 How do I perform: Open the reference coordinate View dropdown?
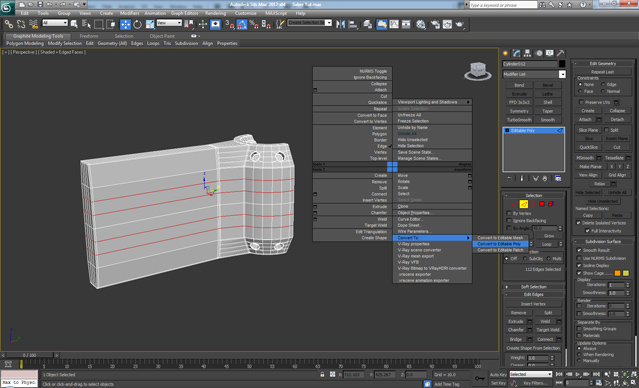[169, 23]
